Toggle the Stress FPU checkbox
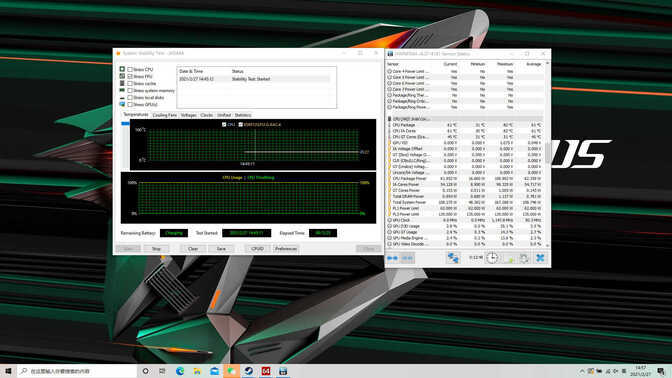The width and height of the screenshot is (672, 378). click(130, 76)
